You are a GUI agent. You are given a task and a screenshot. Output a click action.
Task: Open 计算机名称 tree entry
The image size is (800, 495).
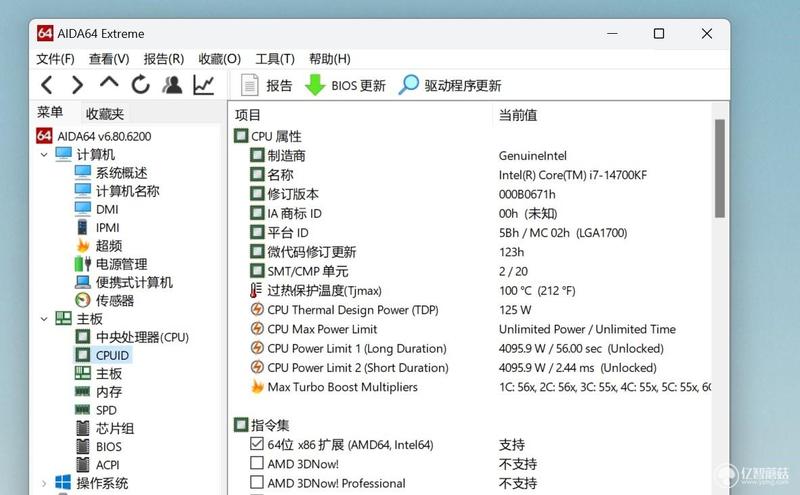click(117, 191)
